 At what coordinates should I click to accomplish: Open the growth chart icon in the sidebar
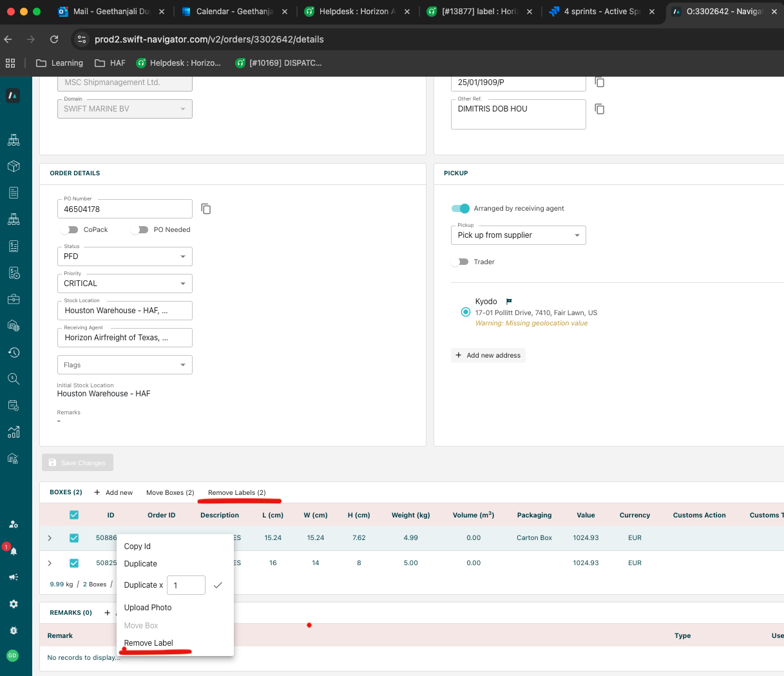pyautogui.click(x=14, y=432)
